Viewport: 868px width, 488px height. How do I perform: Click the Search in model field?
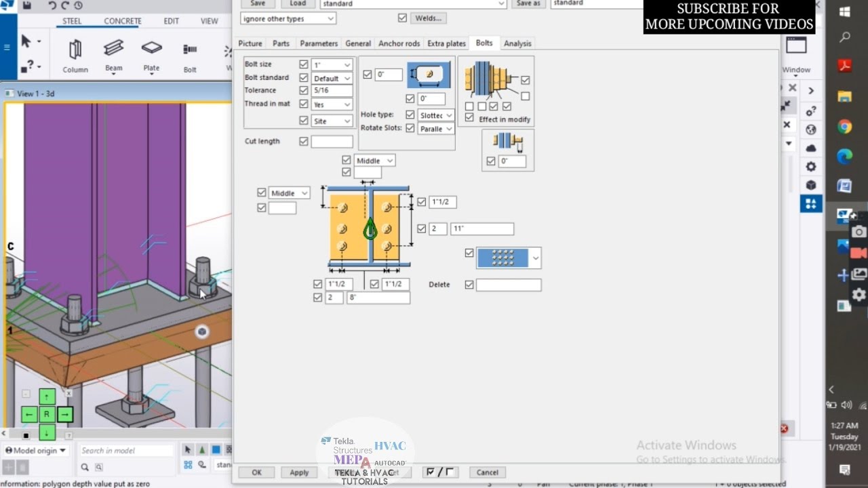click(x=127, y=451)
